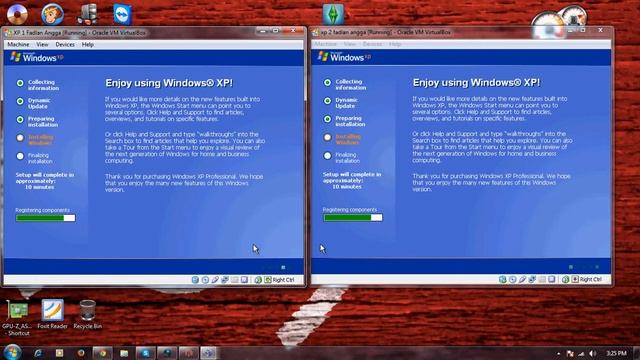The height and width of the screenshot is (360, 640).
Task: Open View menu in XP 1 window
Action: tap(42, 44)
